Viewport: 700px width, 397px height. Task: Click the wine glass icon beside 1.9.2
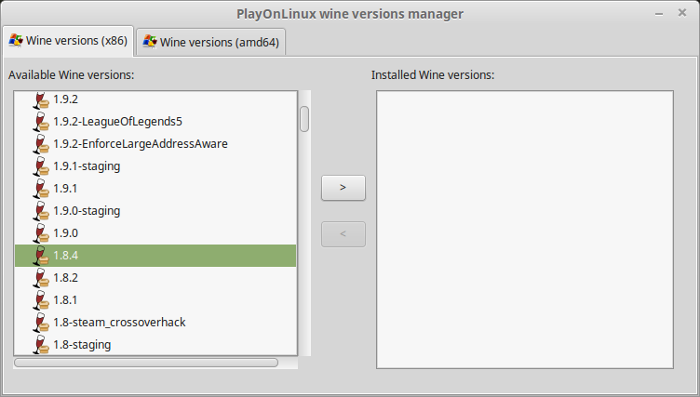click(x=41, y=100)
